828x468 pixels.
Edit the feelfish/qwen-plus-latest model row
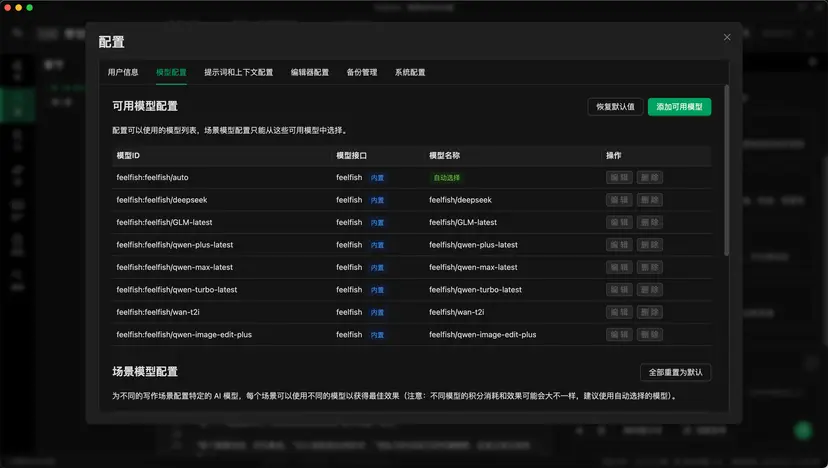pyautogui.click(x=619, y=245)
